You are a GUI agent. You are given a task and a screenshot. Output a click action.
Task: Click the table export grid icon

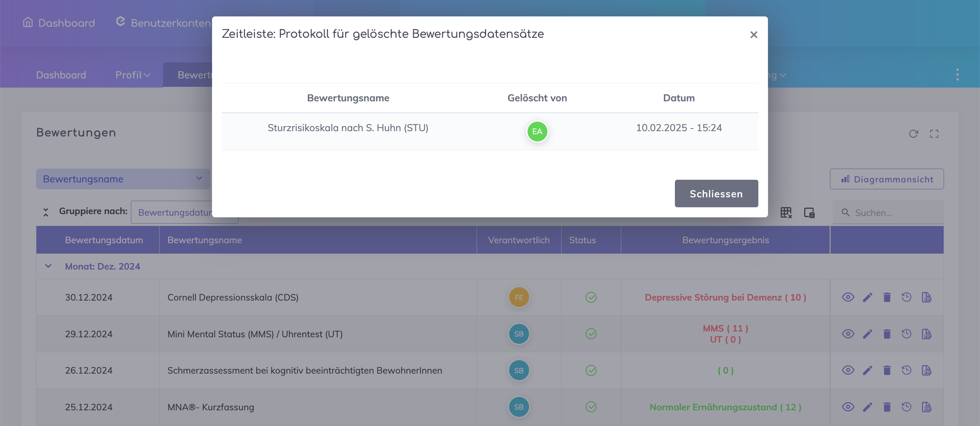(x=786, y=213)
